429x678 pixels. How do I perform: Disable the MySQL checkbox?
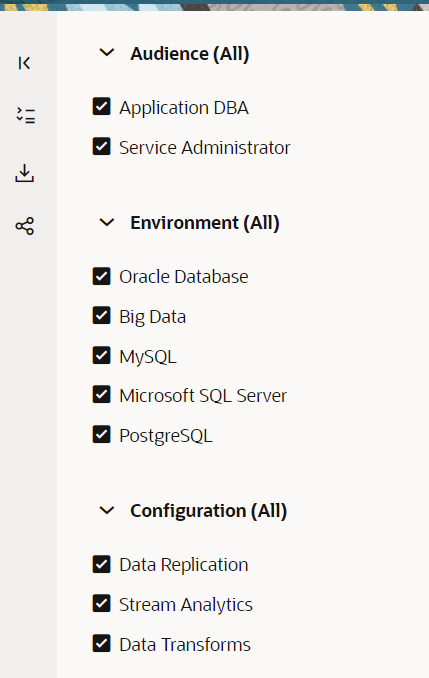[102, 355]
